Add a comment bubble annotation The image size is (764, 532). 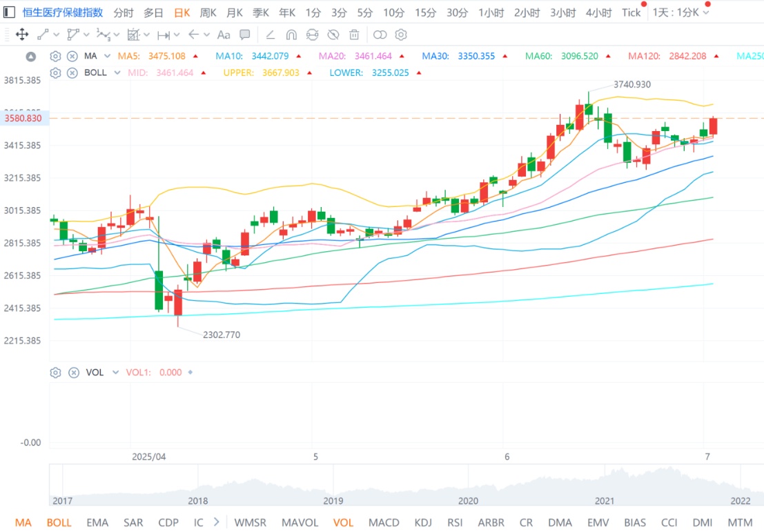245,35
